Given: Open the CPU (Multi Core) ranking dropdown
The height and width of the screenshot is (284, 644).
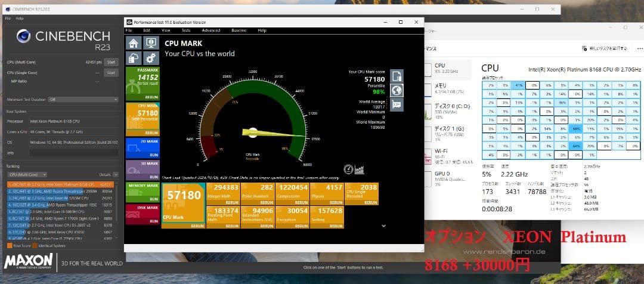Looking at the screenshot, I should (x=26, y=174).
